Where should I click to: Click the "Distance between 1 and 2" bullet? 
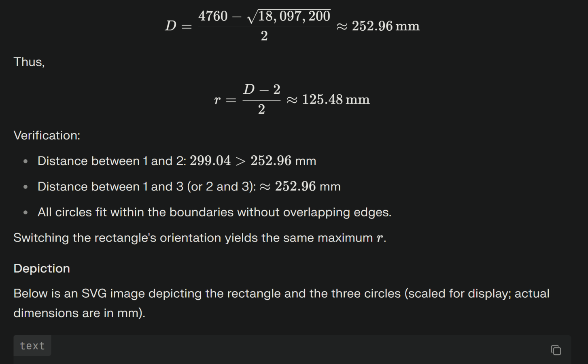[112, 161]
